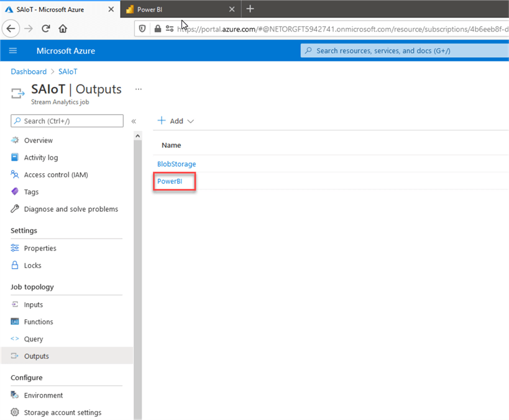Screen dimensions: 509x420
Task: Click the browser reload icon
Action: [x=45, y=29]
